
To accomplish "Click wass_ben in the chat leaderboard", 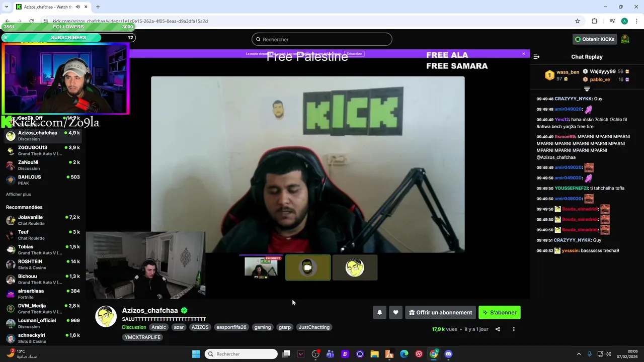I will [x=568, y=72].
